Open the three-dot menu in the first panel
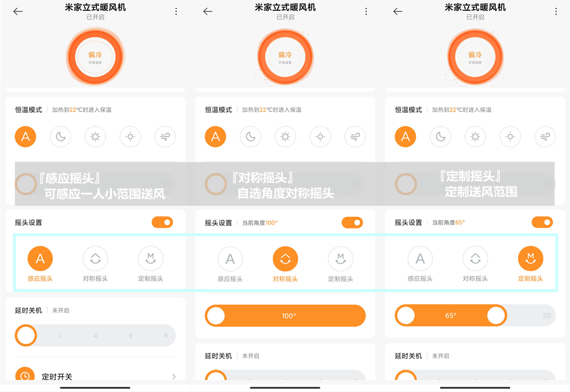Viewport: 570px width, 392px height. point(176,11)
